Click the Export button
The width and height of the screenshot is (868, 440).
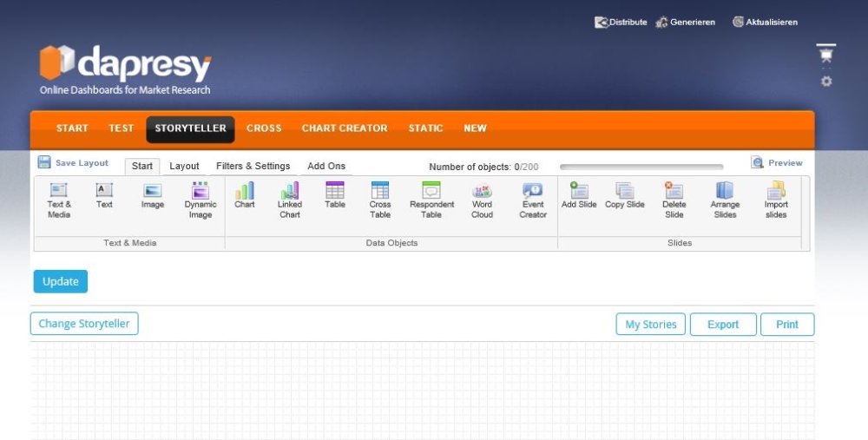(x=723, y=325)
